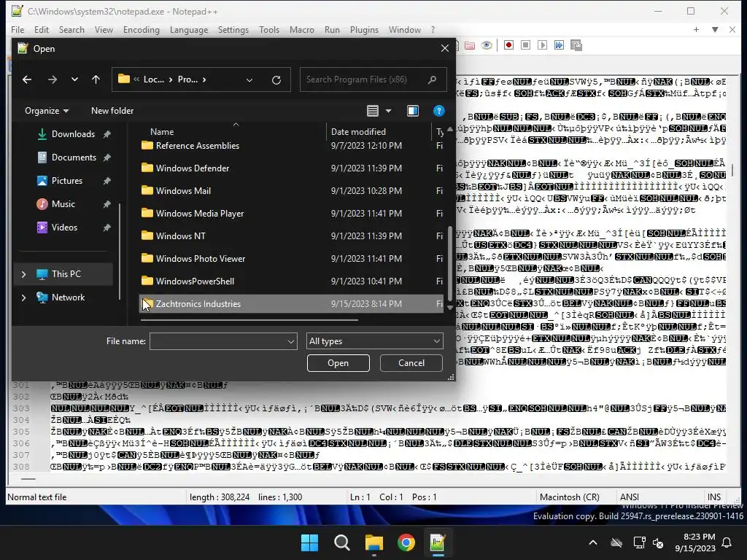Open the recent locations chevron
747x560 pixels.
coord(75,79)
